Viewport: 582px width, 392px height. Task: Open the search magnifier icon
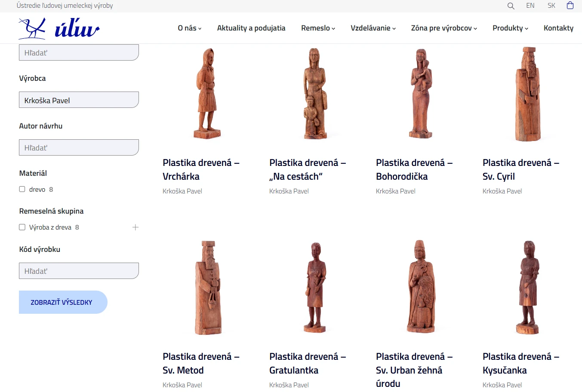coord(511,6)
